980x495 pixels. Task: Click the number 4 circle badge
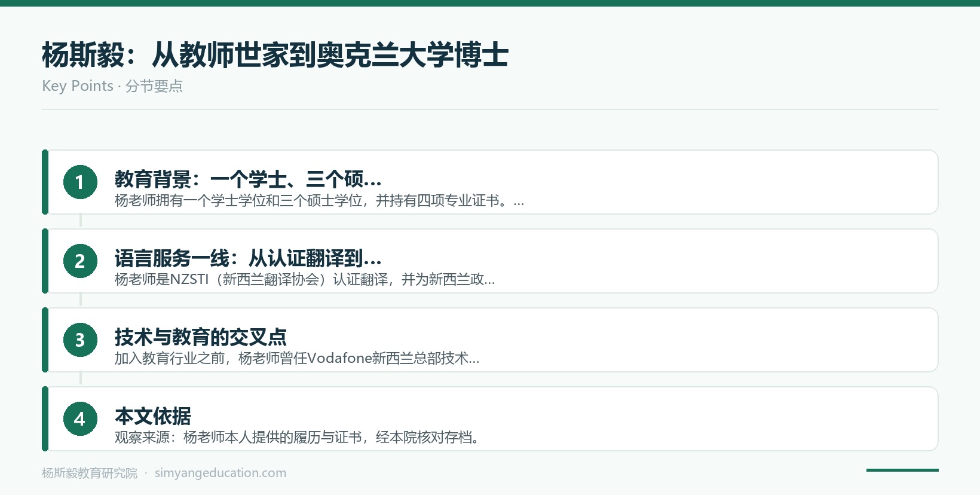[x=80, y=419]
